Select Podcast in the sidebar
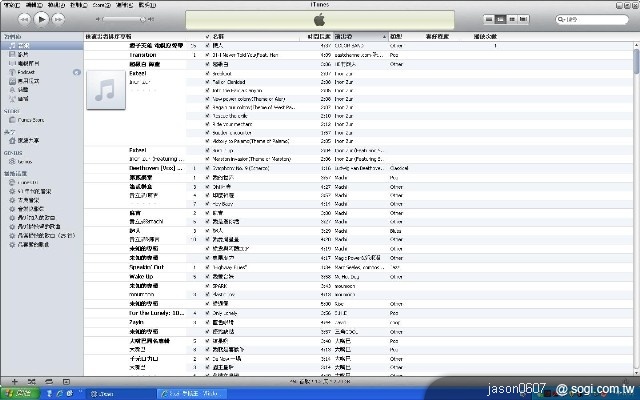Screen dimensions: 640x400 27,72
